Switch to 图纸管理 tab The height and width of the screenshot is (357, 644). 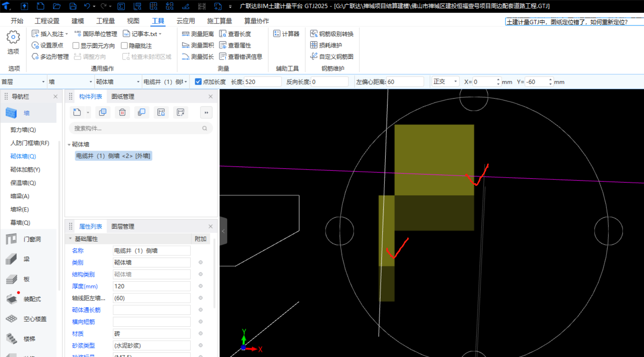coord(123,96)
